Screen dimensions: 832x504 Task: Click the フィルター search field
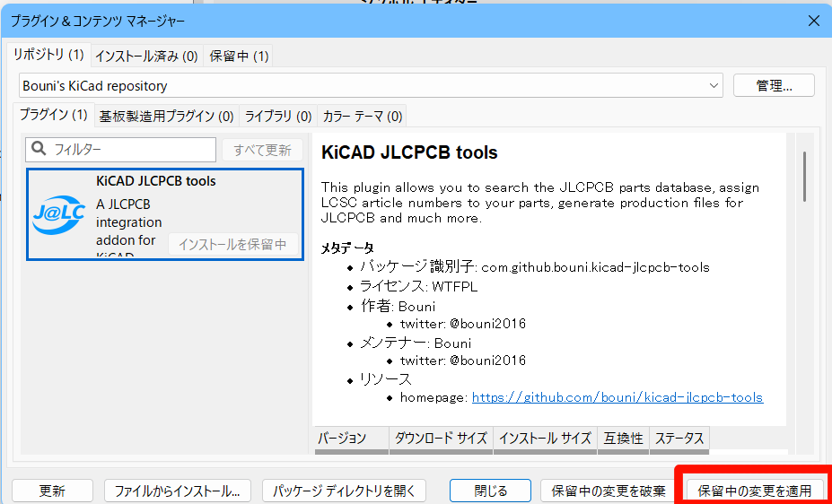tap(121, 150)
